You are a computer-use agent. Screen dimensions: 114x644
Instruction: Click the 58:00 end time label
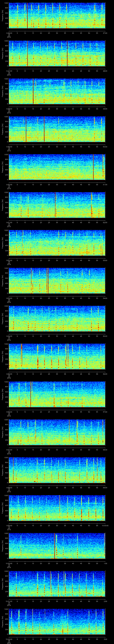pos(105,450)
